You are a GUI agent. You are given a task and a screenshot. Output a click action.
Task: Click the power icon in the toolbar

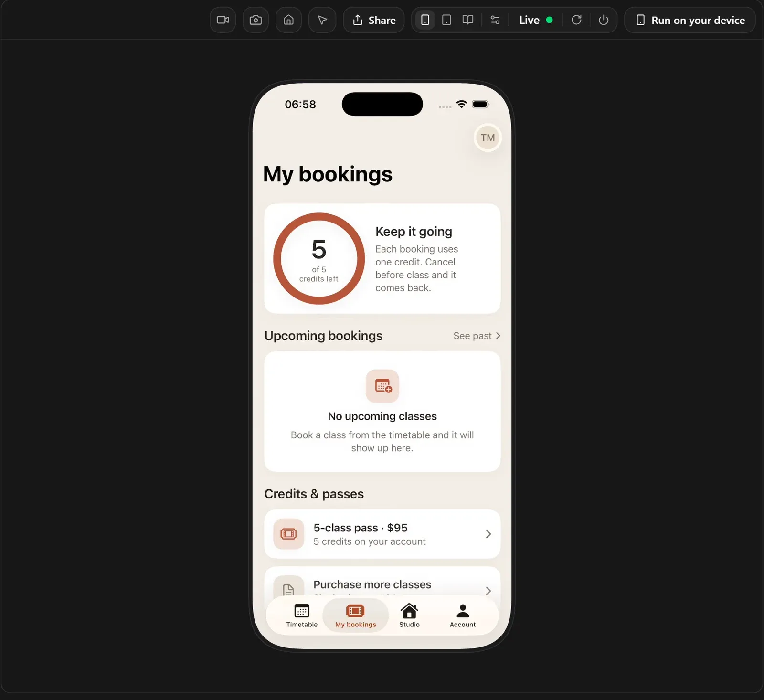604,20
